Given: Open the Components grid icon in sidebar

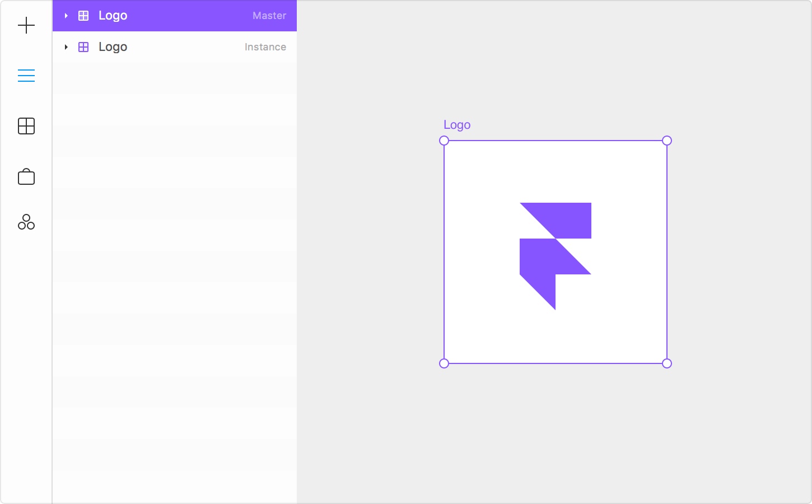Looking at the screenshot, I should point(26,126).
